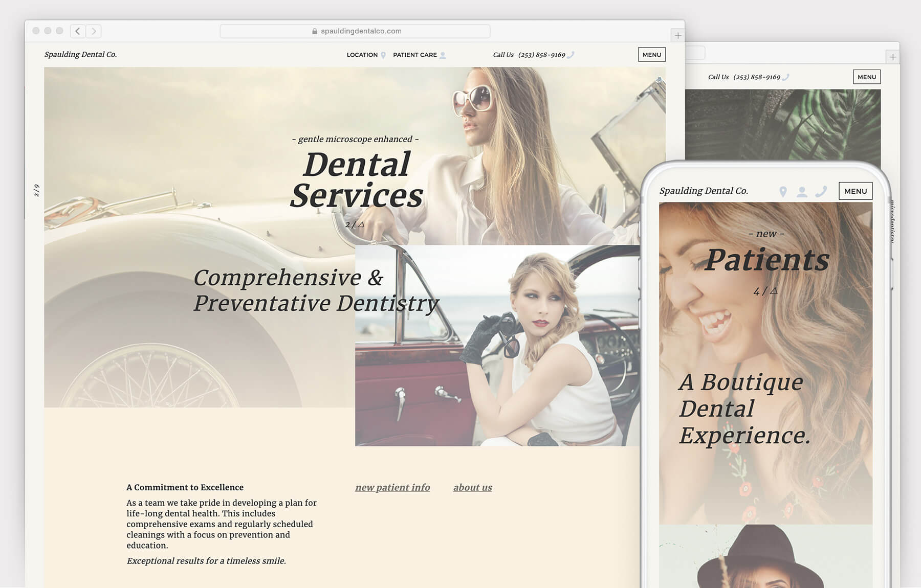Click the browser back arrow button
This screenshot has width=921, height=588.
(x=78, y=31)
